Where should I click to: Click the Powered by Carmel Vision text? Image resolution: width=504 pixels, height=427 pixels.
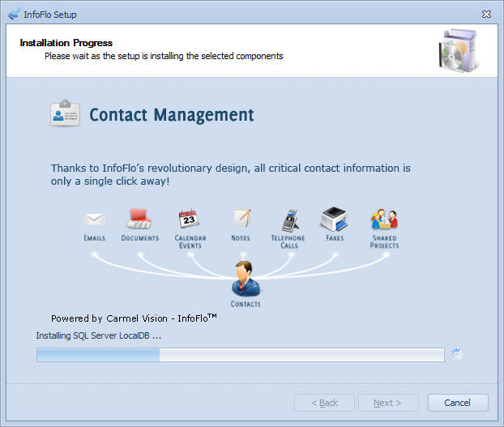[x=134, y=318]
